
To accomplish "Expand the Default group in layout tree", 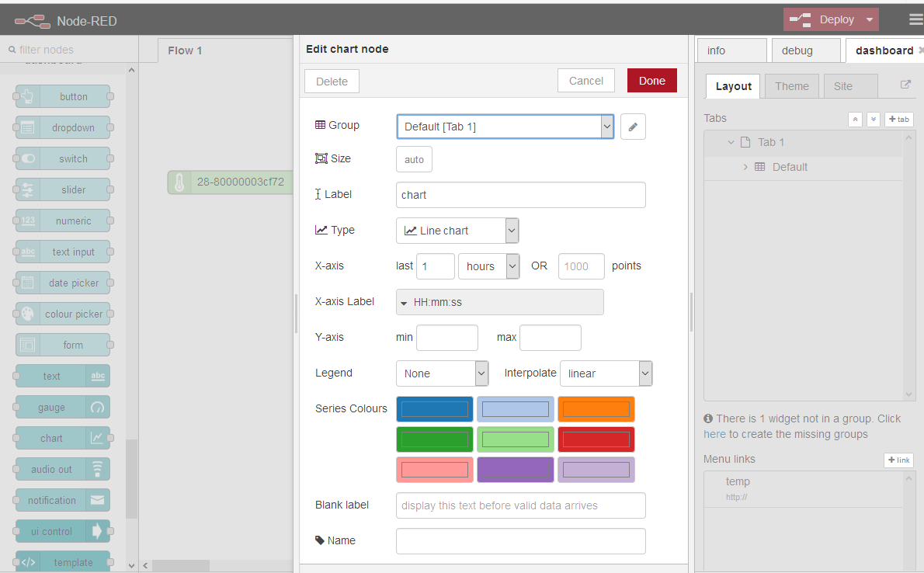I will (x=745, y=167).
